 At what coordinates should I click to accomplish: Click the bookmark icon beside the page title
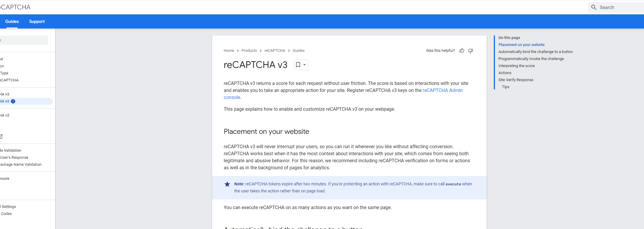[298, 65]
